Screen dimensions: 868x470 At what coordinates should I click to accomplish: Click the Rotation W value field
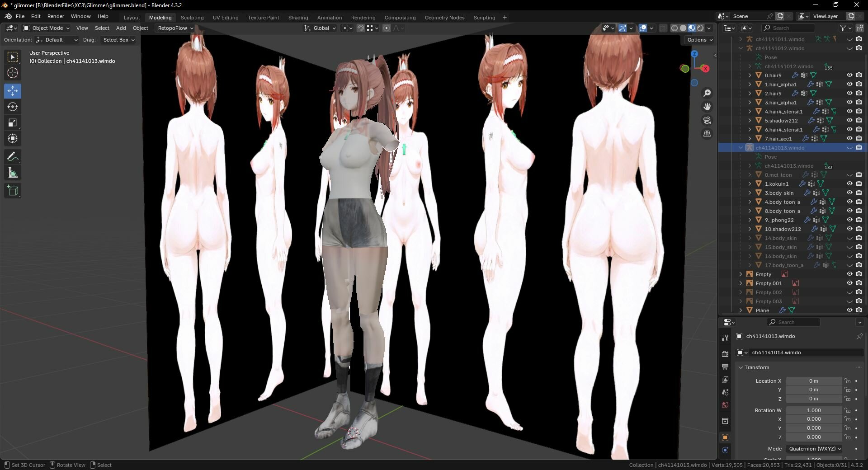(814, 410)
